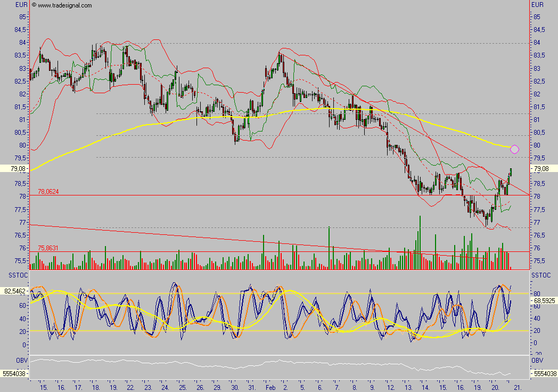Image resolution: width=558 pixels, height=392 pixels.
Task: Click the 12. date label
Action: [391, 387]
